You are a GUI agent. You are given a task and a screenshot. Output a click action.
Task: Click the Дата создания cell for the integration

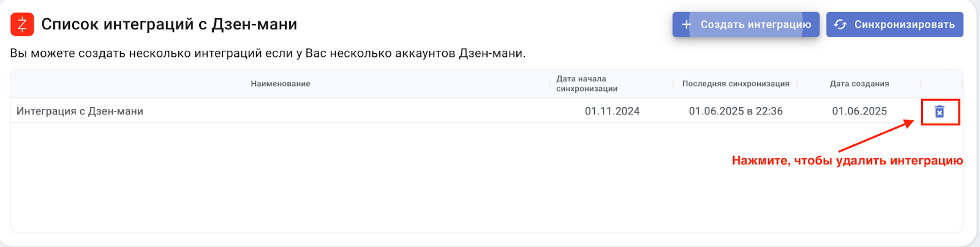859,111
